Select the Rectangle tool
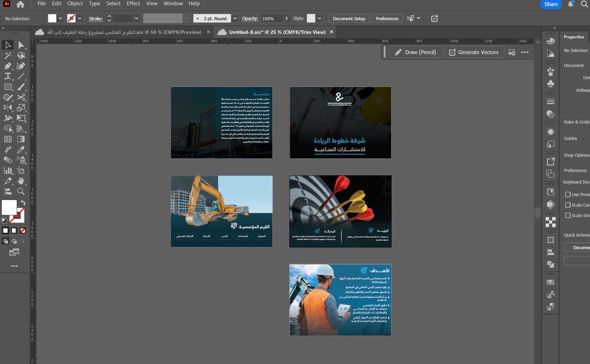 (8, 87)
